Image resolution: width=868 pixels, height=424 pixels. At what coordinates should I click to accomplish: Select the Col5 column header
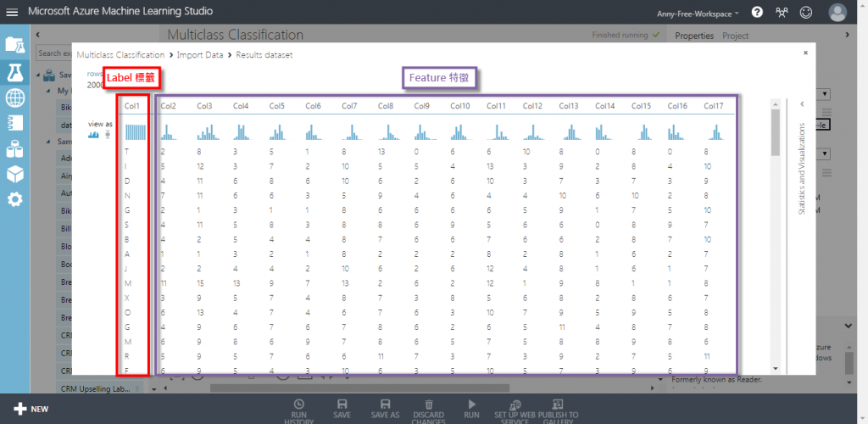(277, 106)
